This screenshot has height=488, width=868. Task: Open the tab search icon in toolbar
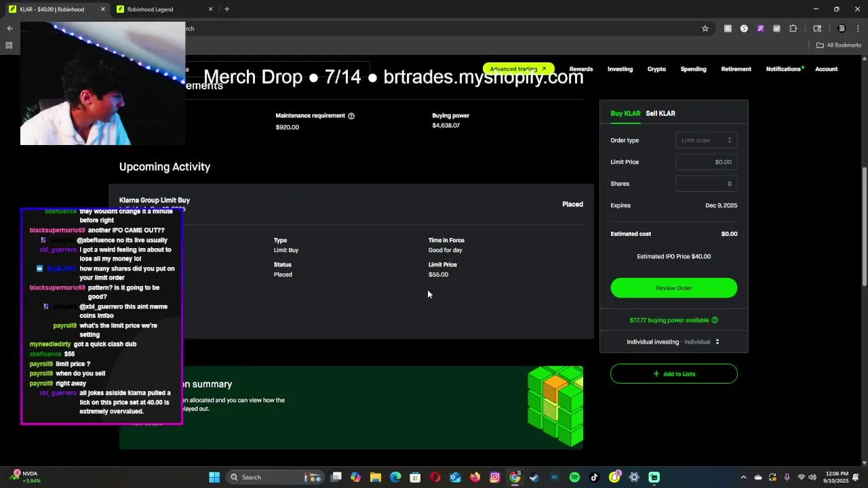817,28
